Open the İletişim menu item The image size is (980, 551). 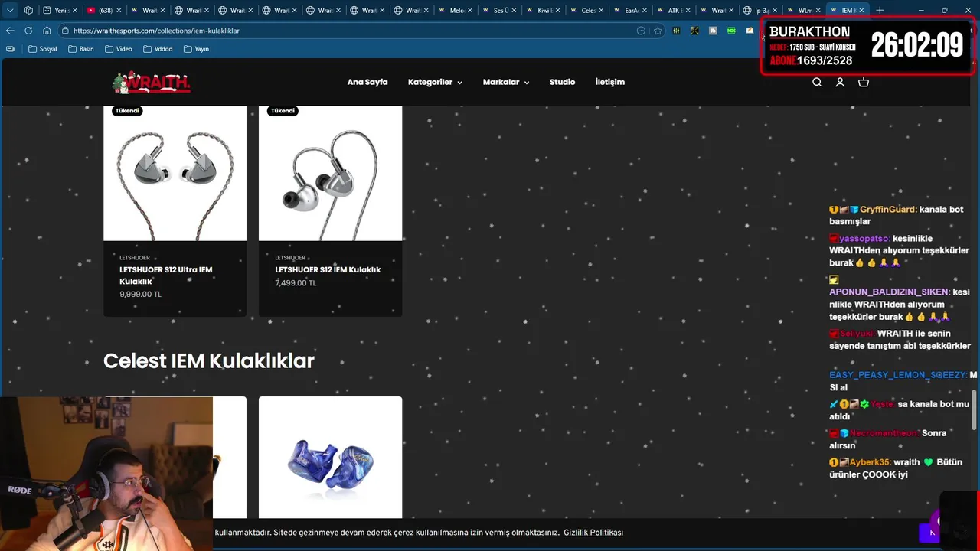610,82
